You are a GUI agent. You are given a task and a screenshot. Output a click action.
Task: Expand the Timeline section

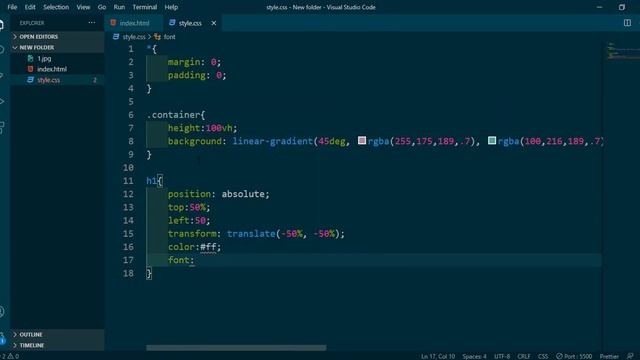click(57, 345)
